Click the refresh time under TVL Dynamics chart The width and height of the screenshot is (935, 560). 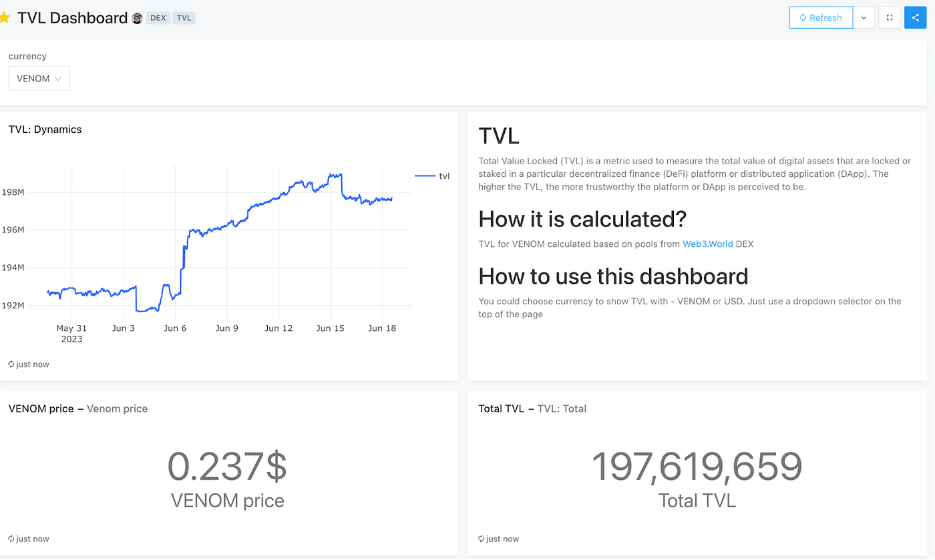pyautogui.click(x=29, y=364)
